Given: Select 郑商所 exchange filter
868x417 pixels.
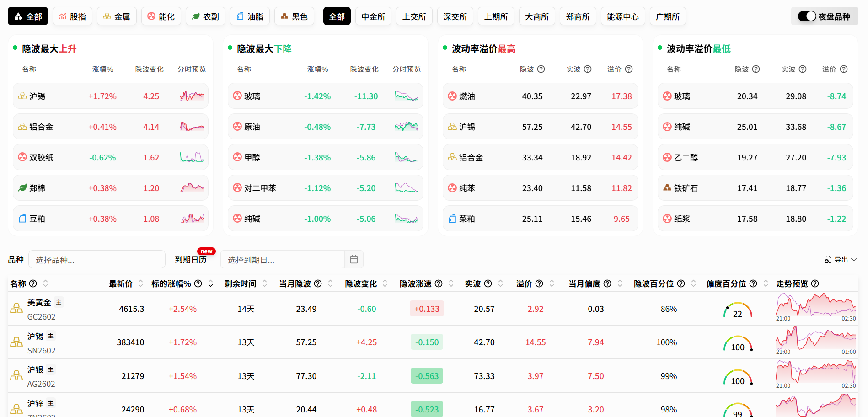Looking at the screenshot, I should point(578,16).
